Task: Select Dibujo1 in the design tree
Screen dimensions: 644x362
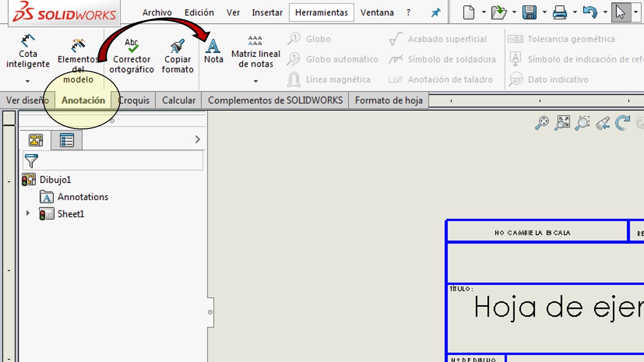Action: pyautogui.click(x=47, y=180)
